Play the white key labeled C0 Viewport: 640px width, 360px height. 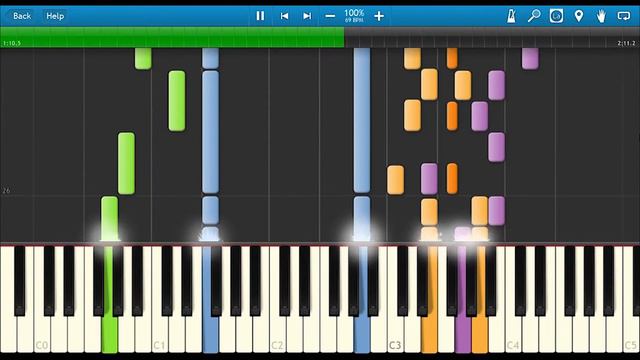click(42, 335)
